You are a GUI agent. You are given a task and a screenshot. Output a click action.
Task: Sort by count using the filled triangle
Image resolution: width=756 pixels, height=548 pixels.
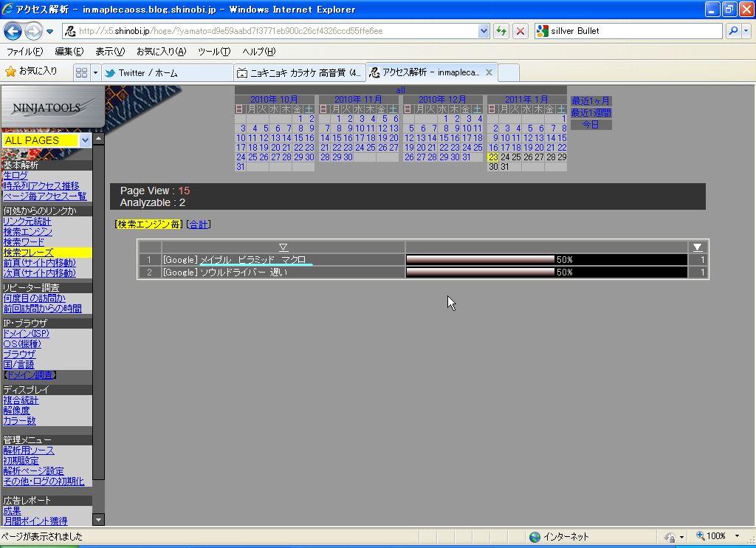[698, 247]
